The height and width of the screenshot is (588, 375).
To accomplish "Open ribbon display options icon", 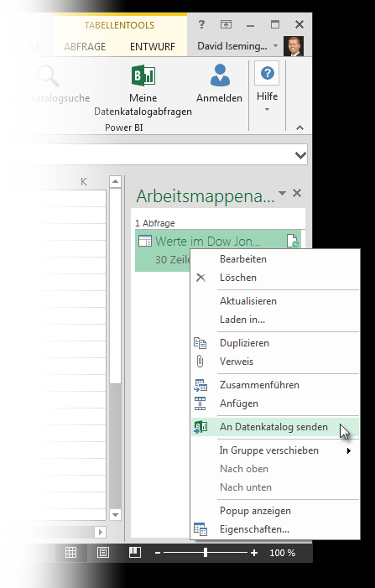I will tap(226, 25).
